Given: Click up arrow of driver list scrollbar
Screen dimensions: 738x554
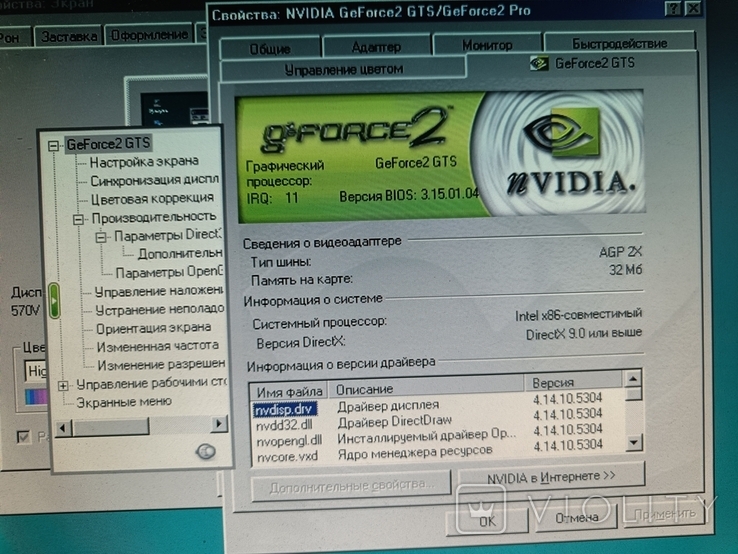Looking at the screenshot, I should 634,379.
